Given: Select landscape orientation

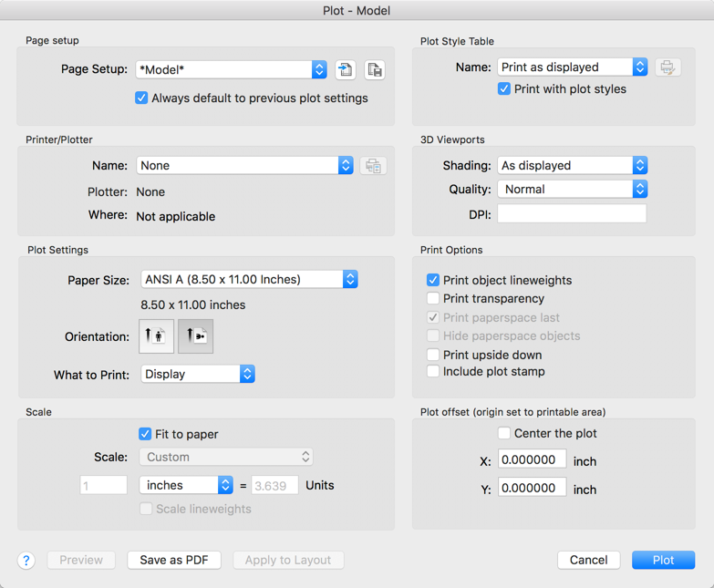Looking at the screenshot, I should click(195, 336).
